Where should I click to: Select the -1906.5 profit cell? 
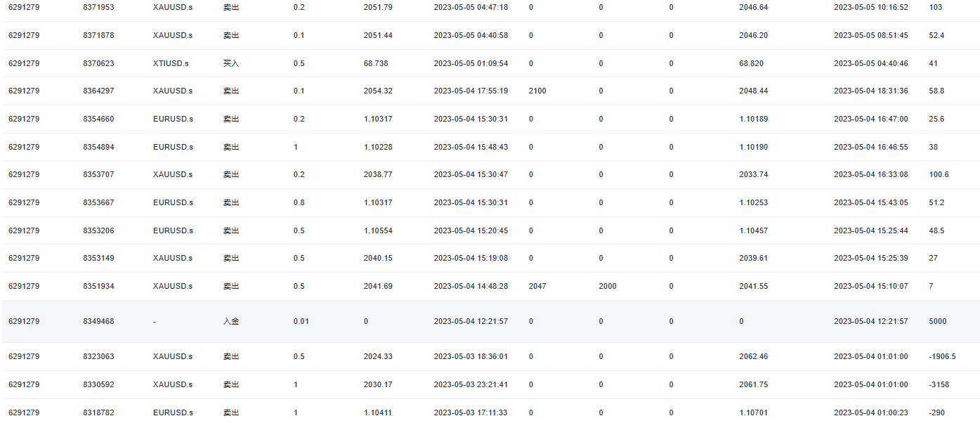point(941,356)
